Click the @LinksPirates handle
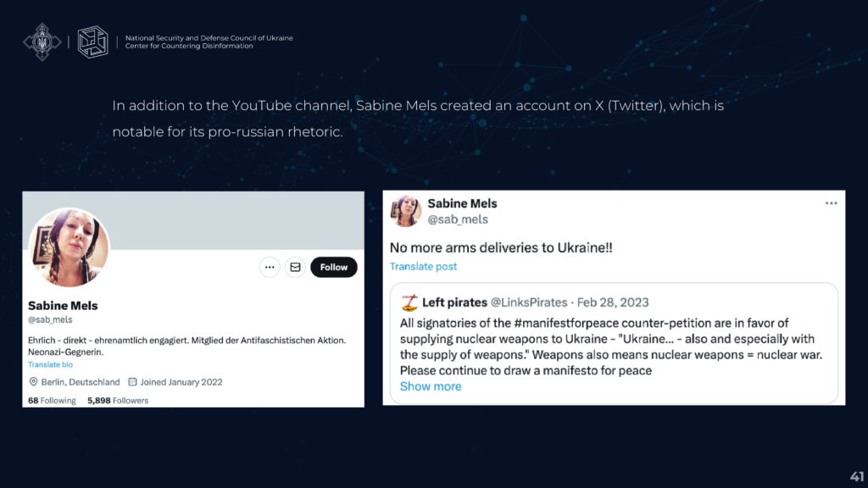 529,302
